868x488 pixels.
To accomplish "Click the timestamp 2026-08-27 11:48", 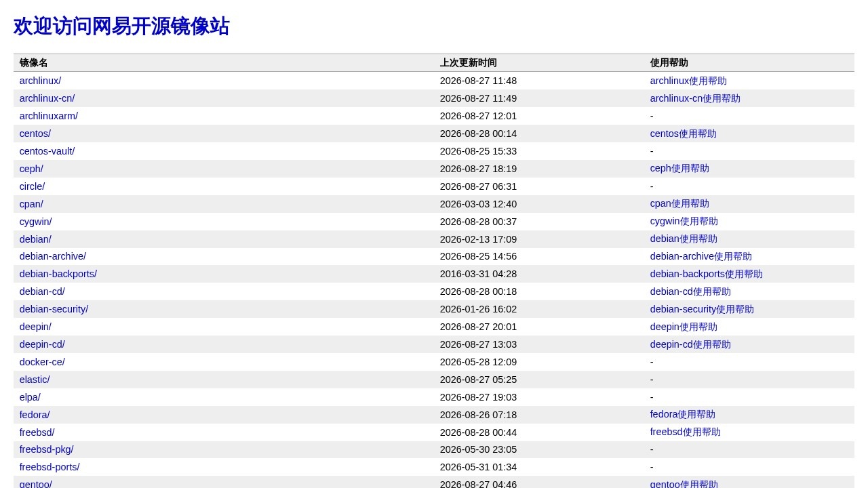I will tap(478, 81).
